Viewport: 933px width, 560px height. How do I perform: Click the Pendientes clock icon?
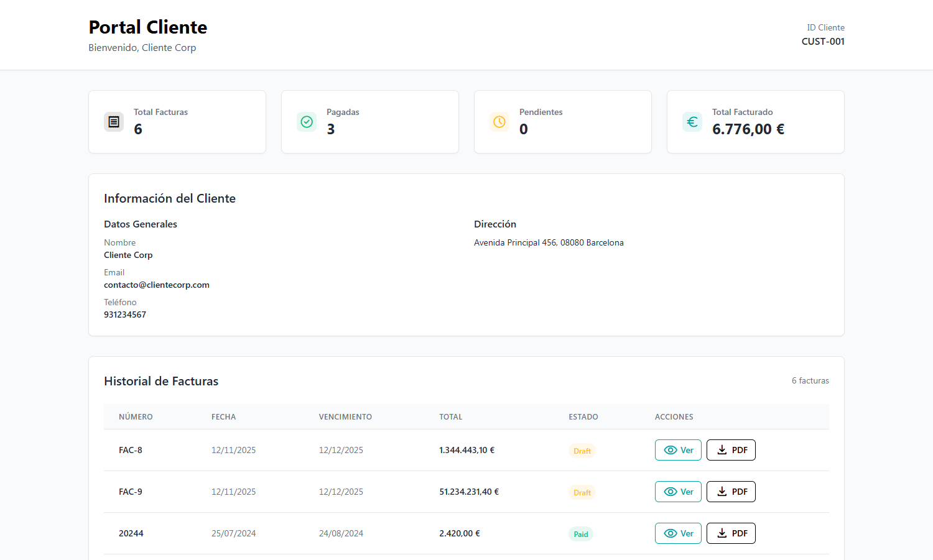tap(499, 122)
